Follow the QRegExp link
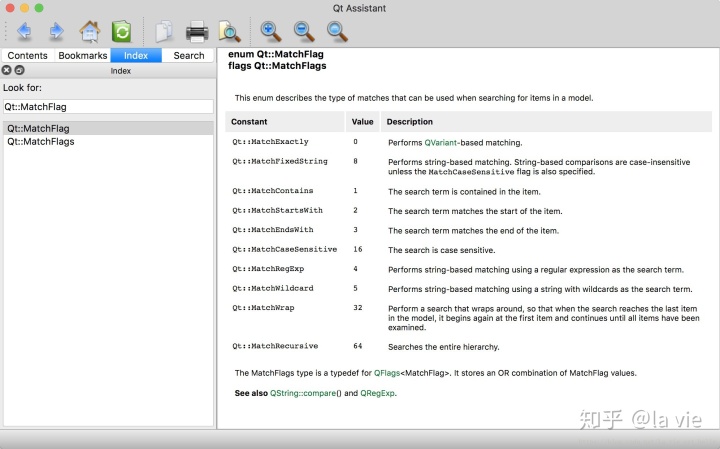Screen dimensions: 720x449 coord(377,393)
